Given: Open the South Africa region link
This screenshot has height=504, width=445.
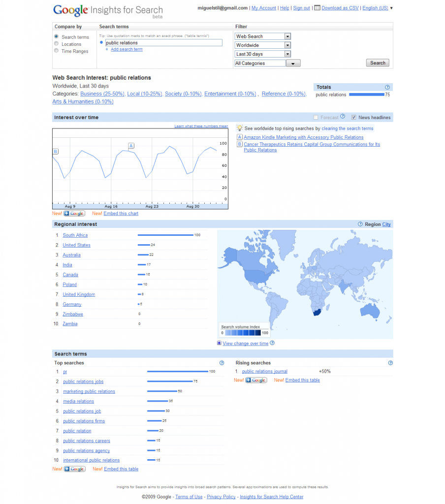Looking at the screenshot, I should (x=75, y=235).
